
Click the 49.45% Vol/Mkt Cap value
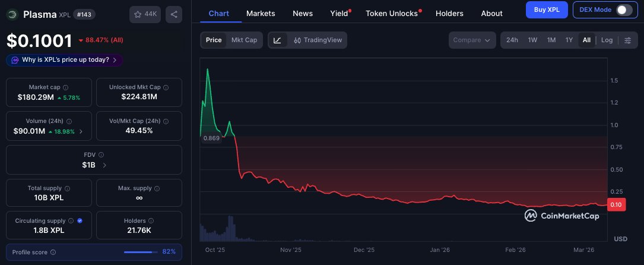[x=139, y=131]
